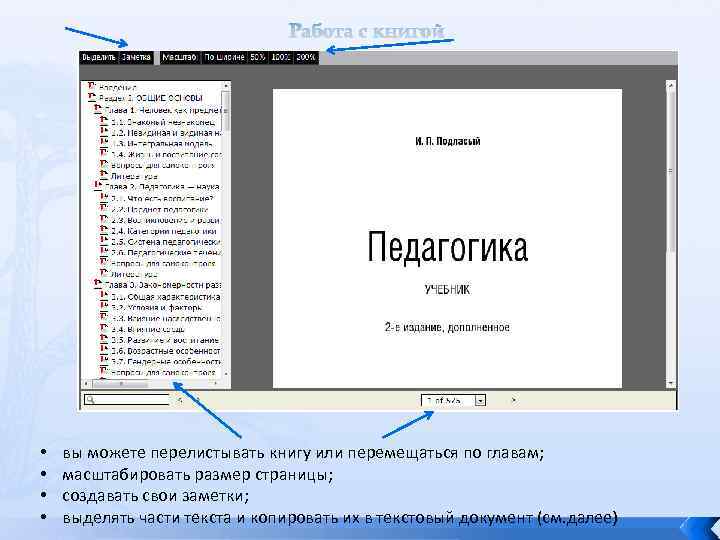Viewport: 720px width, 540px height.
Task: Click the bookmark icon of section 2.3
Action: pyautogui.click(x=104, y=219)
